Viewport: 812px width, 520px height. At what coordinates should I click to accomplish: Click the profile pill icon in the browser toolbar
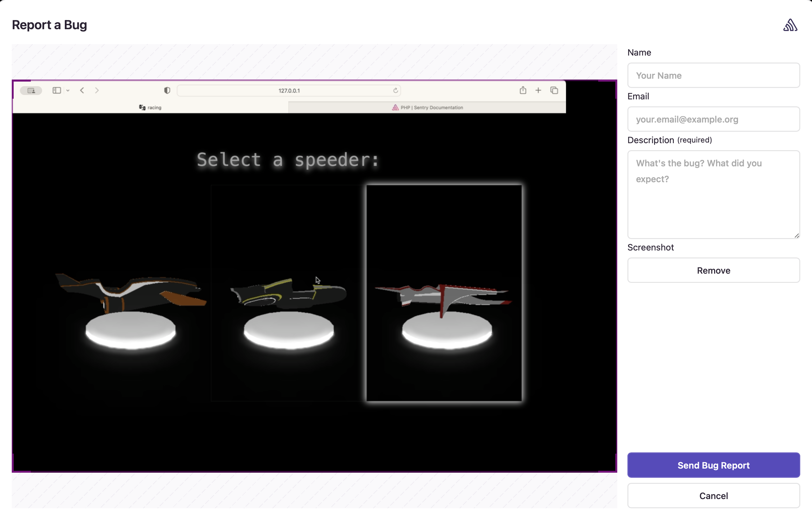click(x=31, y=90)
